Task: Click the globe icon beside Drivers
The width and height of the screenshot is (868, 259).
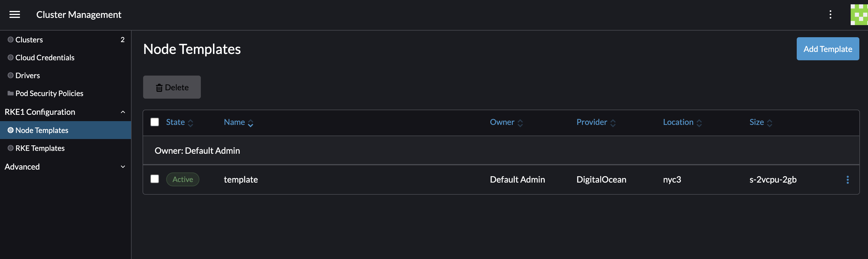Action: coord(10,76)
